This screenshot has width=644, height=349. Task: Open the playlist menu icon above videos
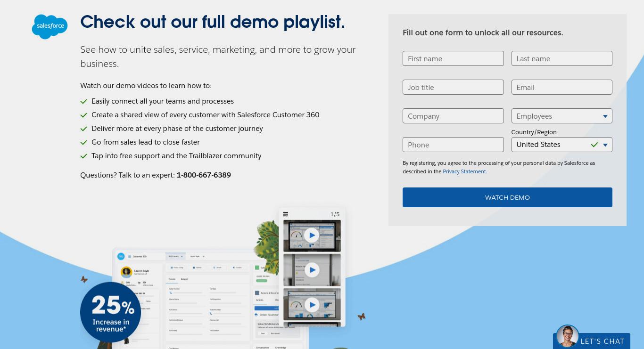(x=286, y=214)
